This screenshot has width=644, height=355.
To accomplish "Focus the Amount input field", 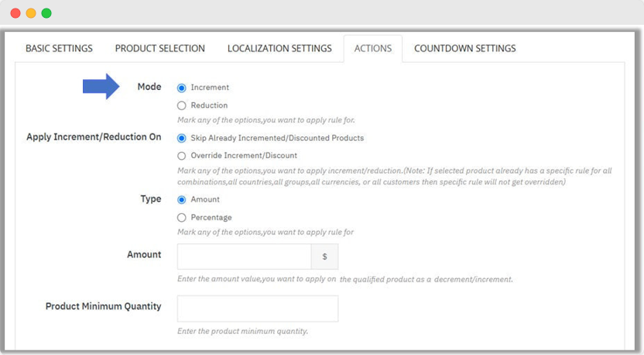I will pos(244,257).
